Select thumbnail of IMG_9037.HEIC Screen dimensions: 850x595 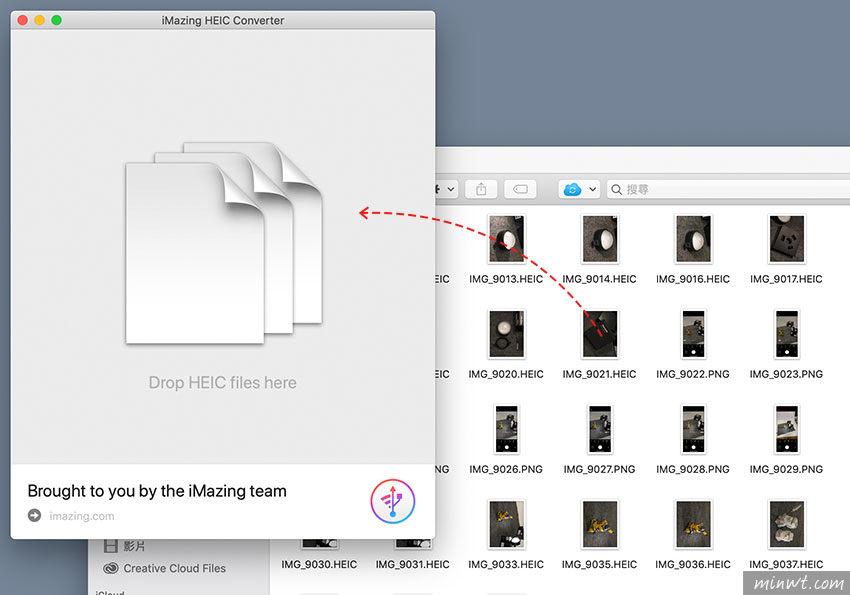787,524
